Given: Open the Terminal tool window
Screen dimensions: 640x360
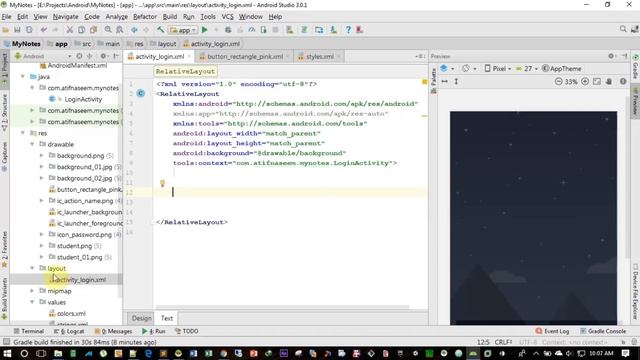Looking at the screenshot, I should click(x=29, y=331).
